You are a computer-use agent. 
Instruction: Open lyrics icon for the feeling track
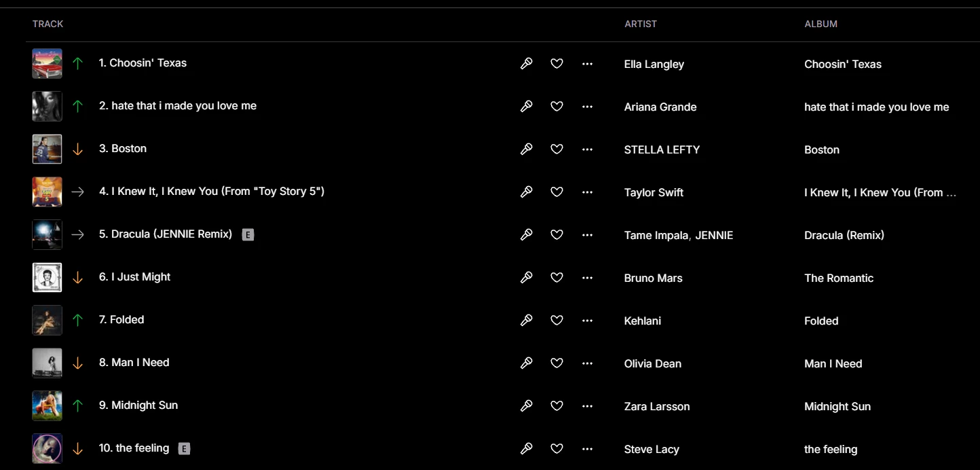[x=526, y=449]
